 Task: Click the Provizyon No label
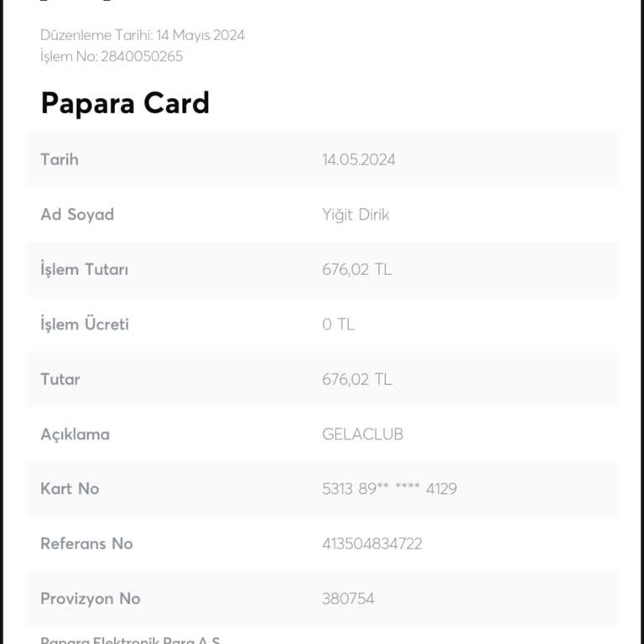coord(91,599)
